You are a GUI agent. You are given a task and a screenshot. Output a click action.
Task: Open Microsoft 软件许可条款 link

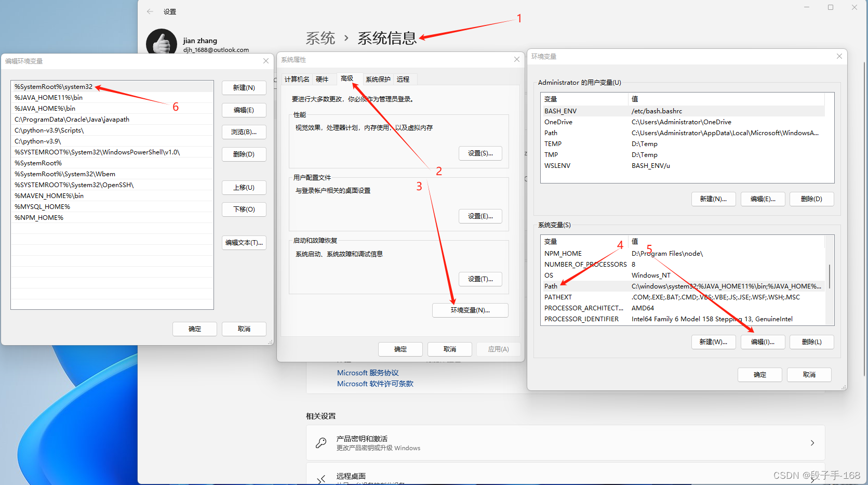click(x=375, y=384)
